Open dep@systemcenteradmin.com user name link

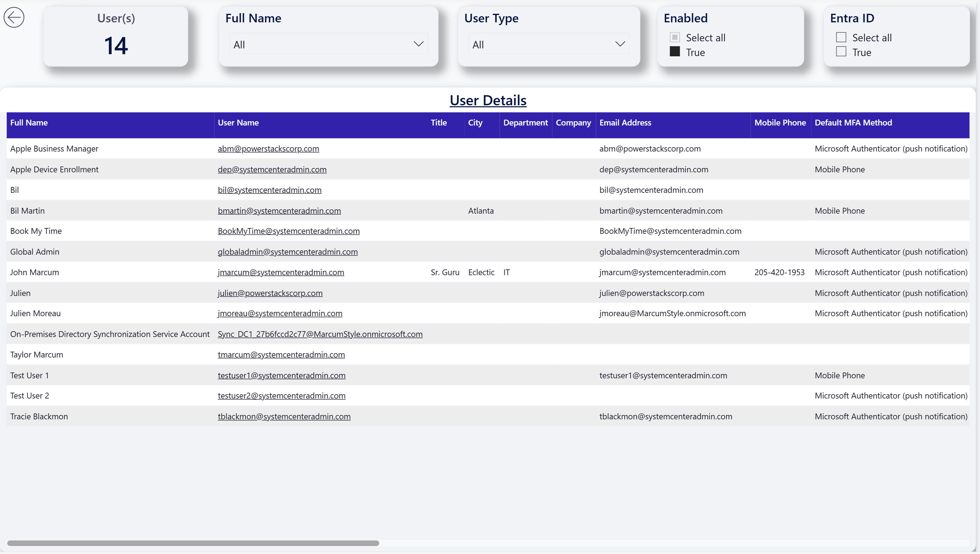coord(272,169)
